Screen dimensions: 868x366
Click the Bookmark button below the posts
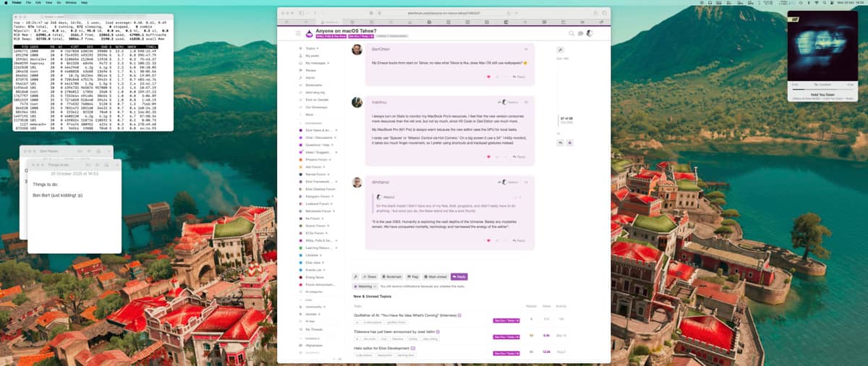[x=392, y=276]
